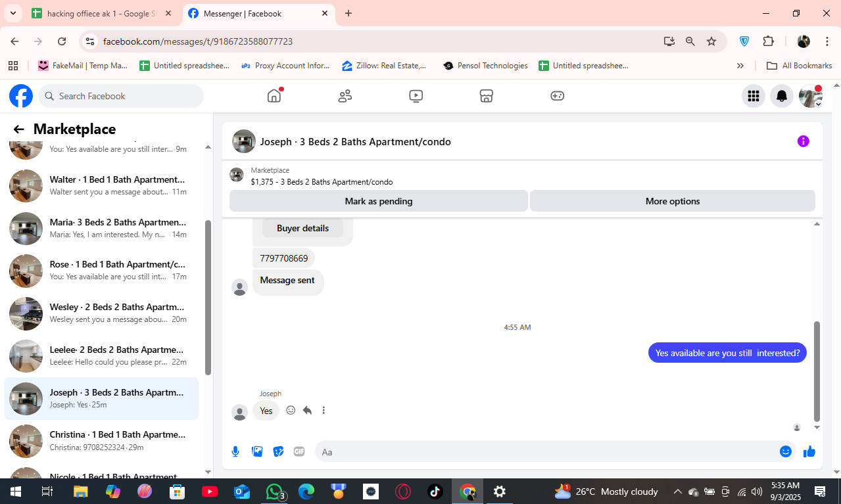Expand the hidden bookmarks chevron
Viewport: 841px width, 504px height.
click(x=740, y=66)
